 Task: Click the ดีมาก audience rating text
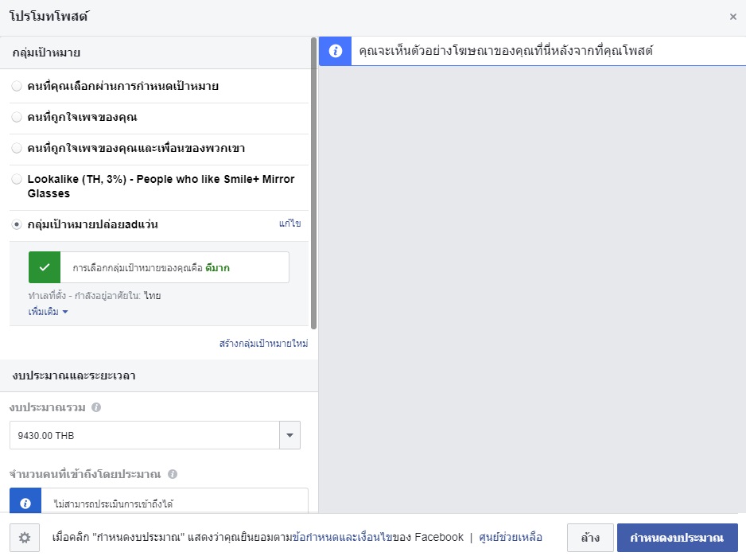217,268
